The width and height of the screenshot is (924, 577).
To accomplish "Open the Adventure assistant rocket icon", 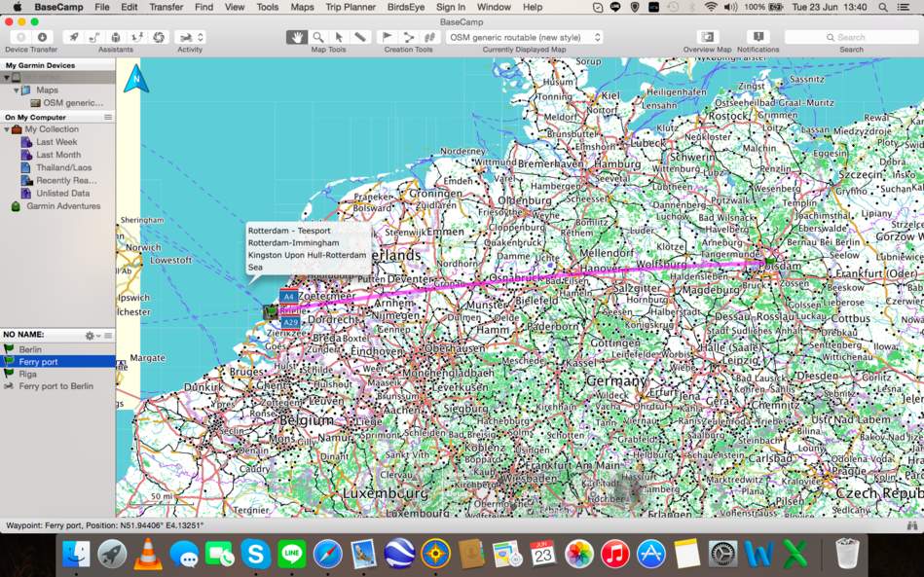I will [74, 37].
